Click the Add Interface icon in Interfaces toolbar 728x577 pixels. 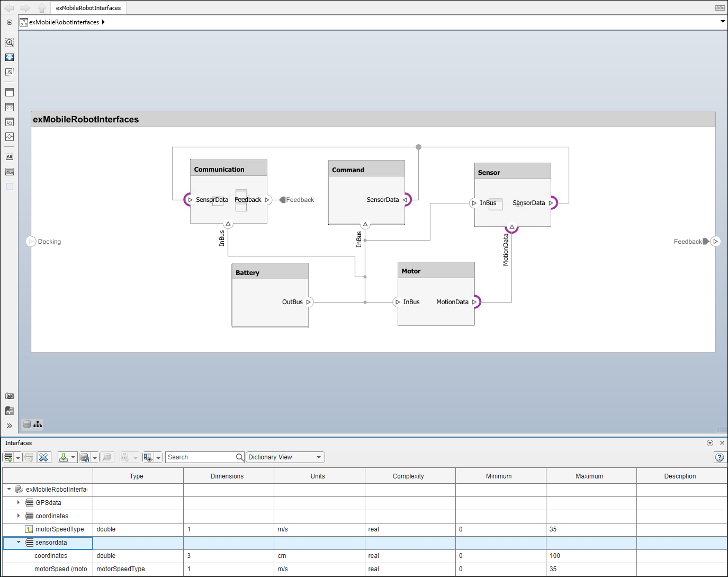8,457
